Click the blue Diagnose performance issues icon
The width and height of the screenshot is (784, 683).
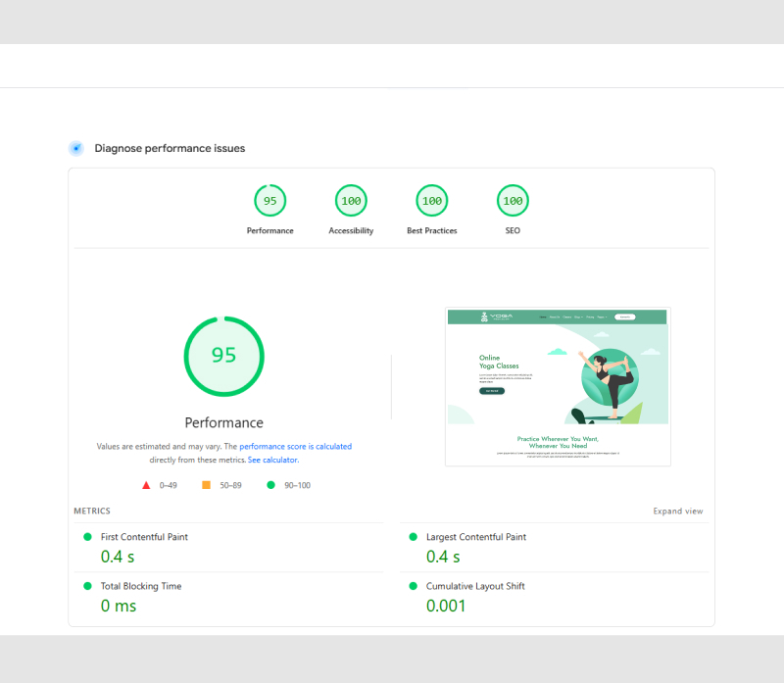tap(75, 149)
